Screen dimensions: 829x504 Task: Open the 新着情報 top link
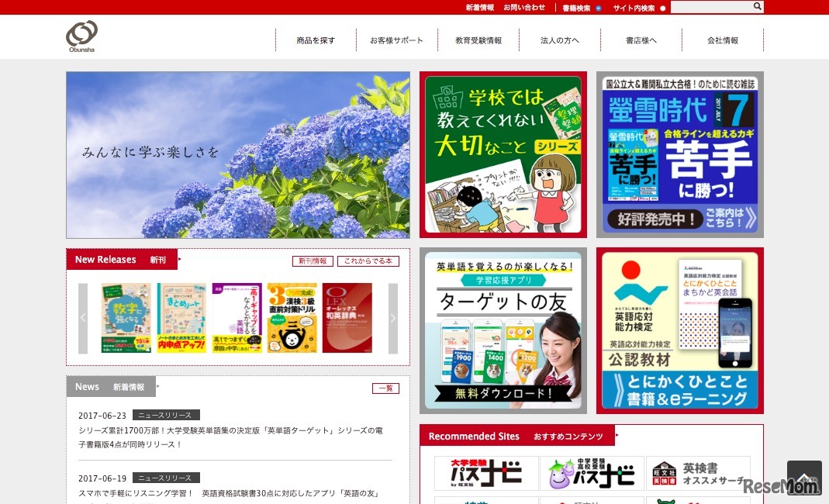pyautogui.click(x=479, y=8)
